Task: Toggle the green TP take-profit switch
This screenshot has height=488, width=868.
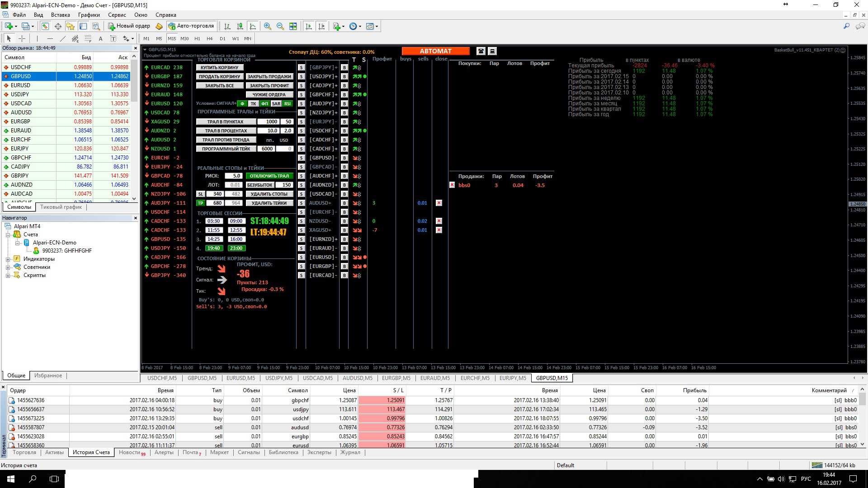Action: pos(200,203)
